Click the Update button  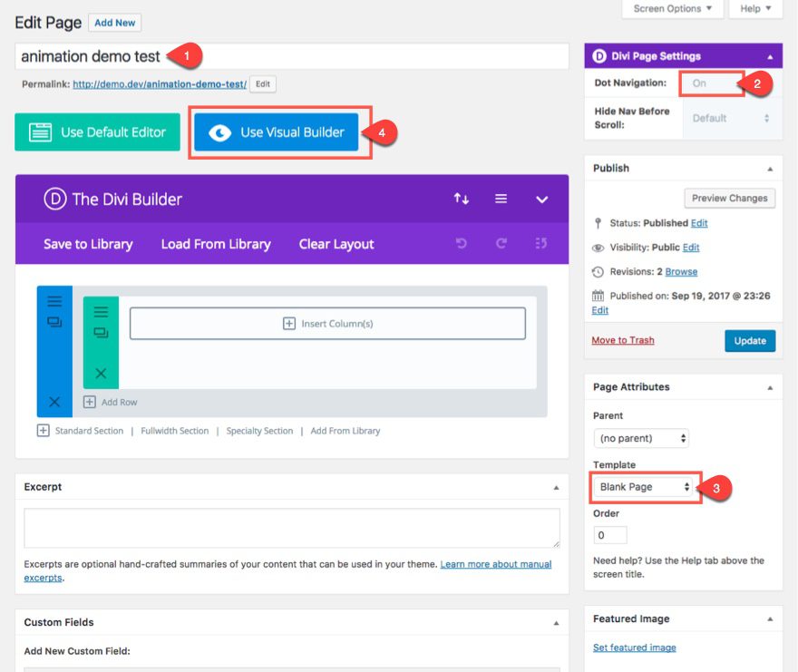click(x=749, y=341)
